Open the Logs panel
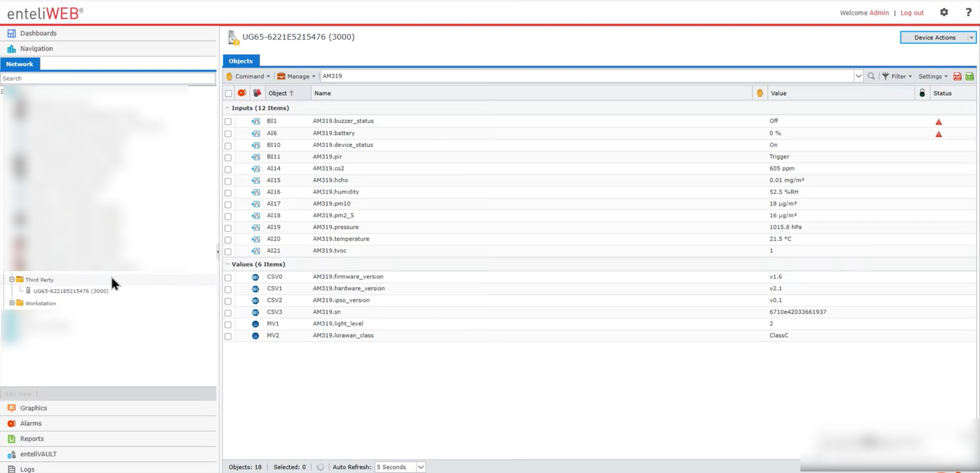Viewport: 980px width, 473px height. click(x=108, y=468)
